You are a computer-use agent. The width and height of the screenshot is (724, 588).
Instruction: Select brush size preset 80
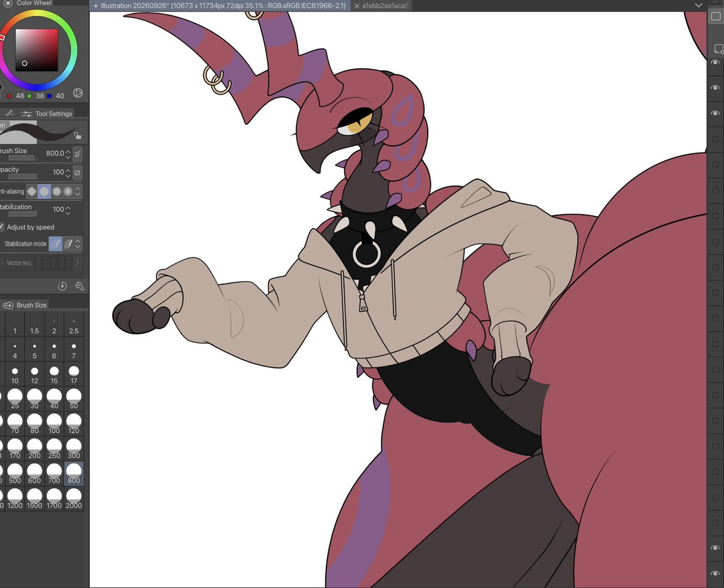click(34, 425)
